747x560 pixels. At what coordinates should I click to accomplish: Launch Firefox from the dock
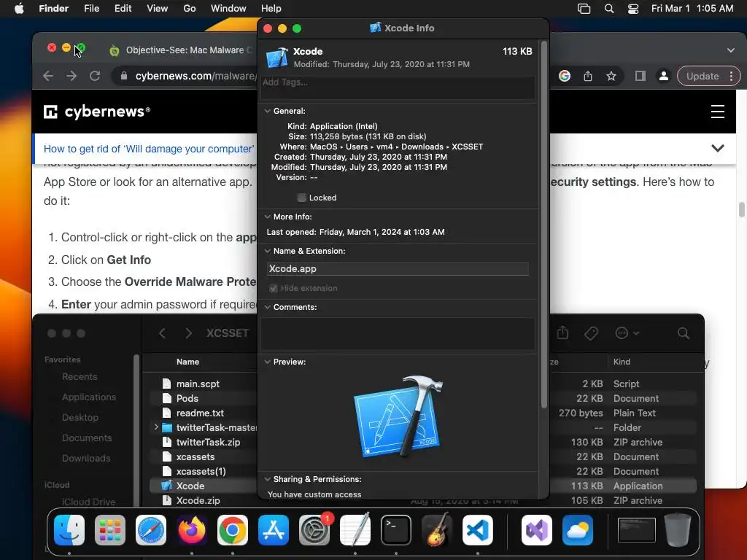pyautogui.click(x=192, y=529)
